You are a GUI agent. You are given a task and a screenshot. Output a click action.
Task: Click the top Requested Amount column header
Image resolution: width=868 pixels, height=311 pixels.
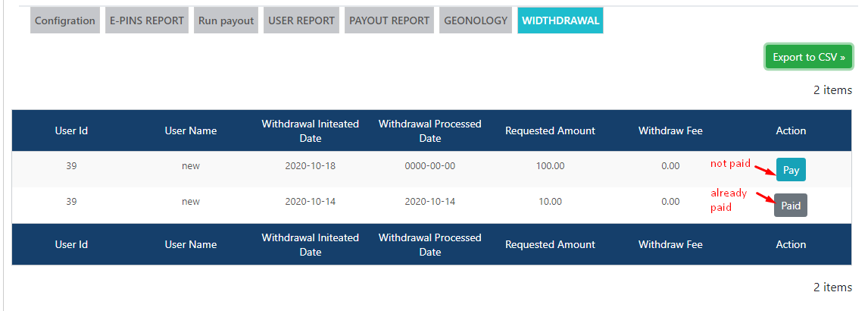pos(550,130)
